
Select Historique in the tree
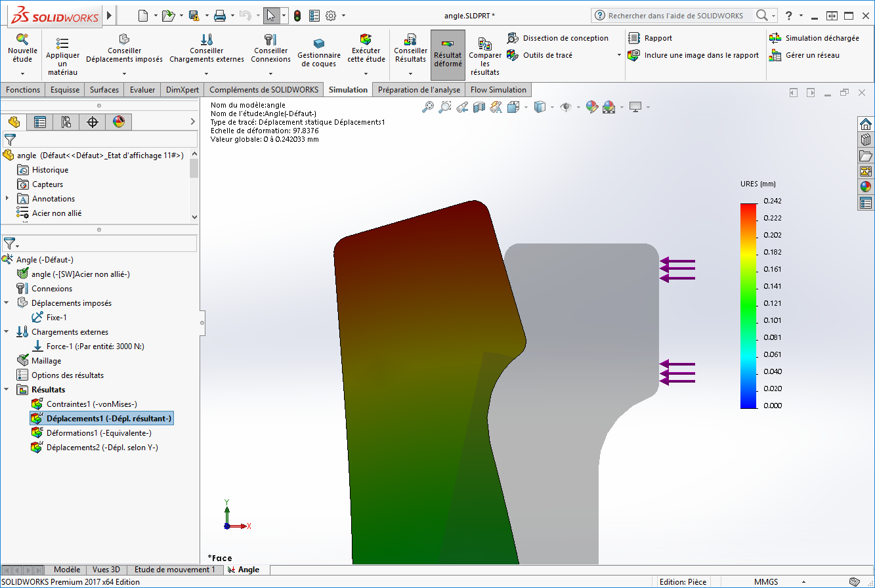pyautogui.click(x=50, y=170)
